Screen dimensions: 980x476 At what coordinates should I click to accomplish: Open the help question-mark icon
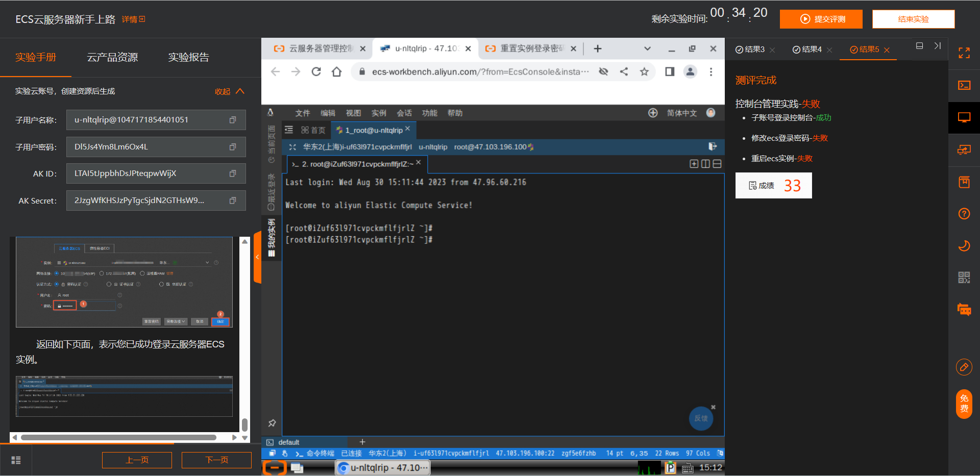[964, 214]
